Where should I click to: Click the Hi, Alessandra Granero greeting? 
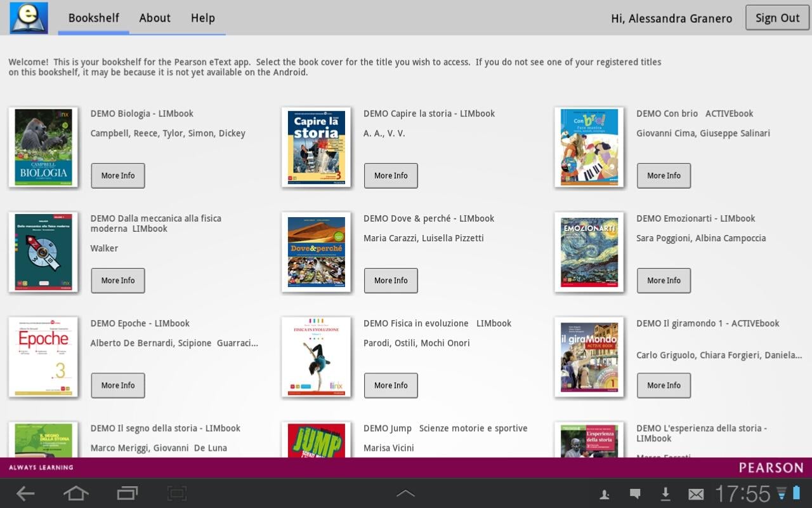coord(671,18)
